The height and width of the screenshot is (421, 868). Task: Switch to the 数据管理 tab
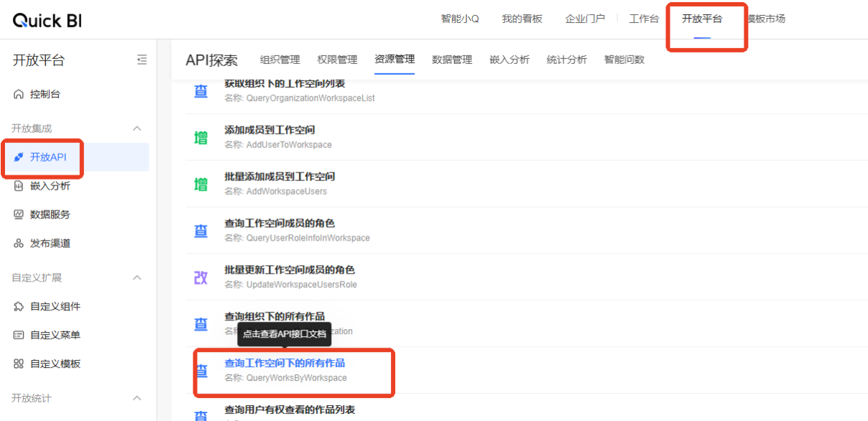(452, 60)
